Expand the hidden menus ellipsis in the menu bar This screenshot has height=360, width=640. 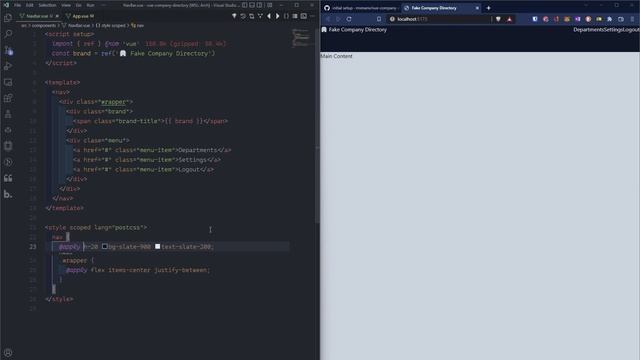tap(103, 5)
